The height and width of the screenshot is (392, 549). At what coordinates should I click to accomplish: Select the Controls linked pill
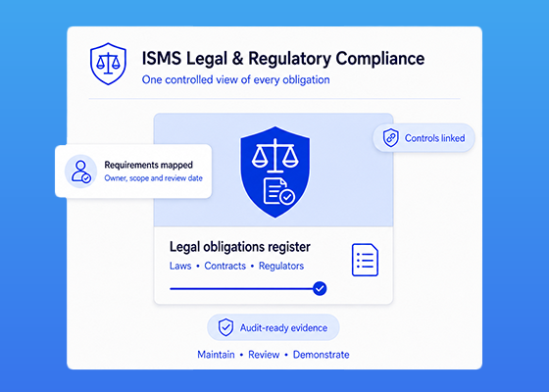(424, 138)
